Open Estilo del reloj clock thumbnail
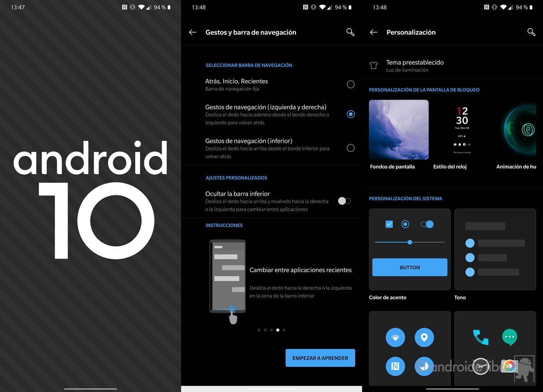 (x=462, y=130)
